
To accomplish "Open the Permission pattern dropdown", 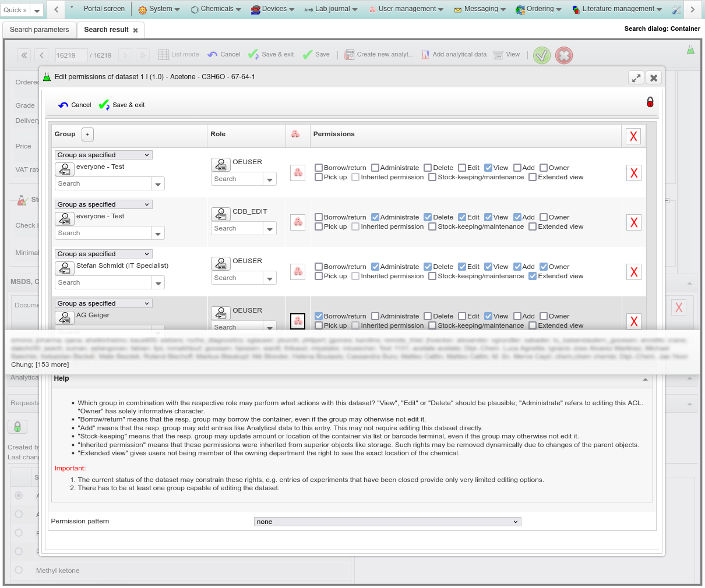I will point(387,522).
